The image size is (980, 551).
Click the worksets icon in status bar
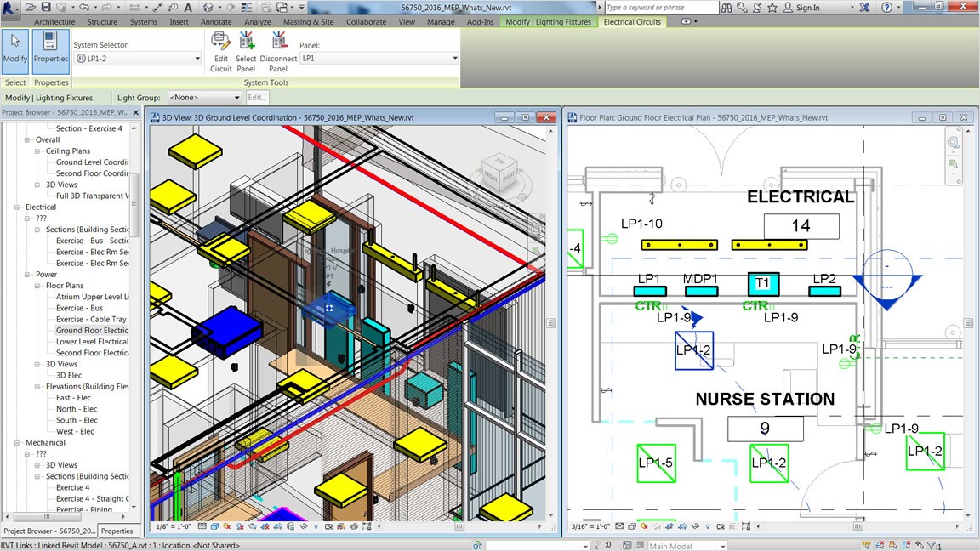(x=477, y=545)
